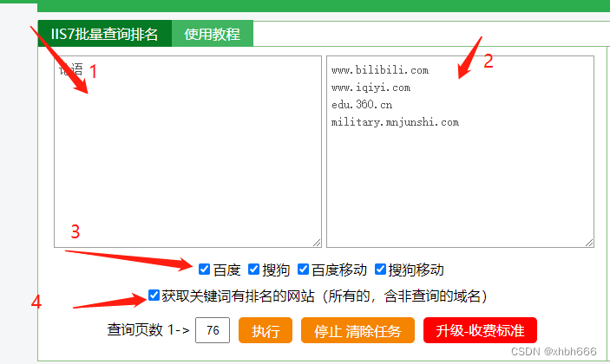Image resolution: width=610 pixels, height=364 pixels.
Task: Toggle the 搜狗移动 checkbox
Action: (x=380, y=270)
